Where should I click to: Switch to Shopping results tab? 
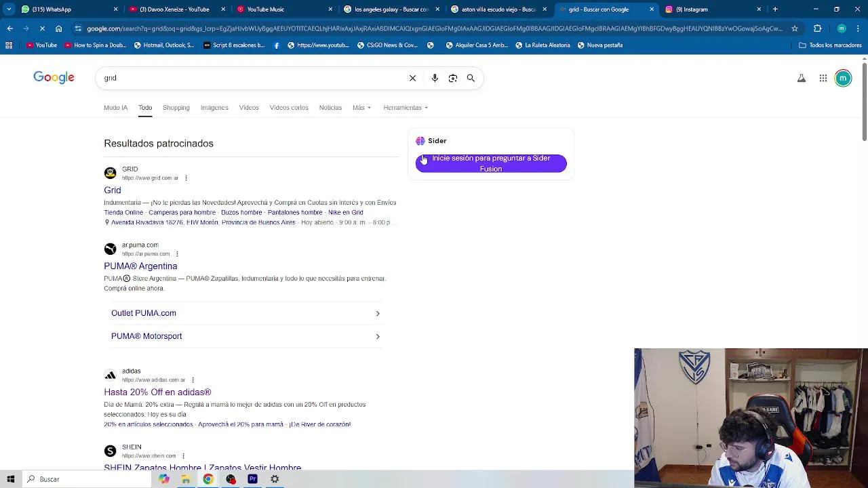pyautogui.click(x=176, y=108)
